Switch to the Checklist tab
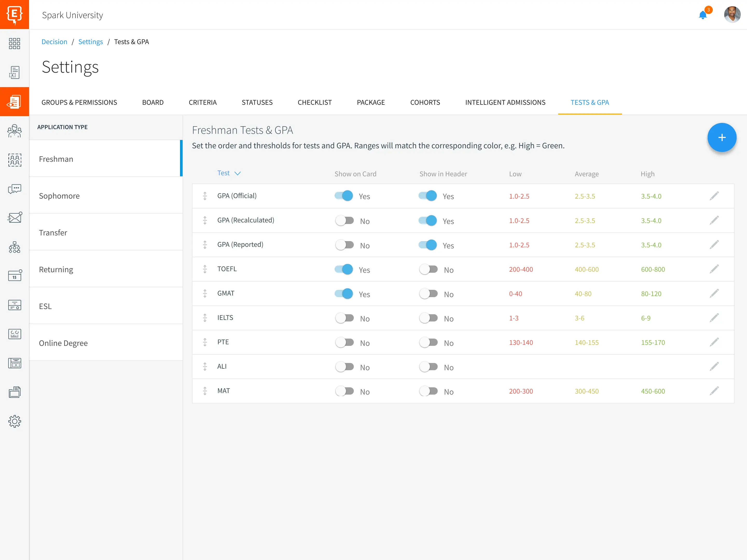The image size is (747, 560). [x=314, y=102]
